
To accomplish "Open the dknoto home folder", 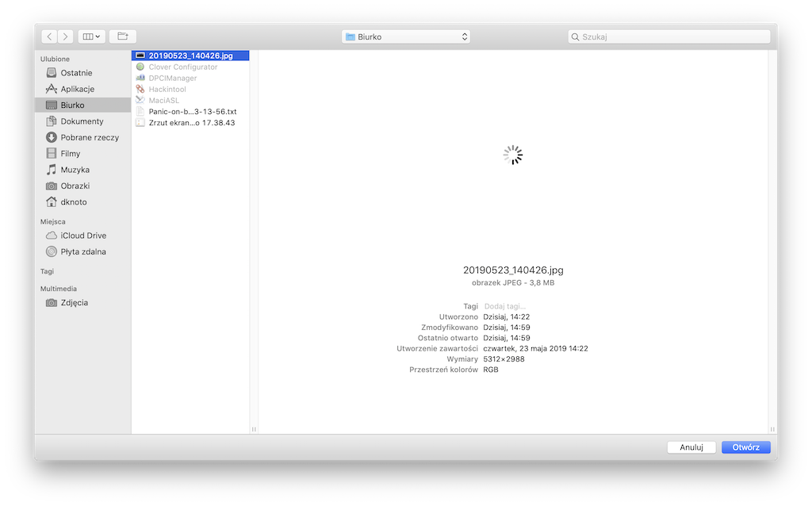I will (x=82, y=202).
